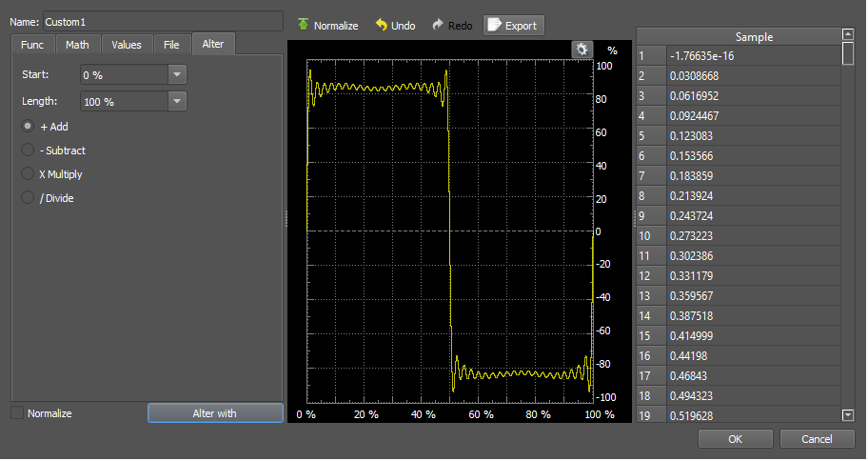Select sample cell 0.0308668
Viewport: 868px width, 461px height.
[754, 76]
